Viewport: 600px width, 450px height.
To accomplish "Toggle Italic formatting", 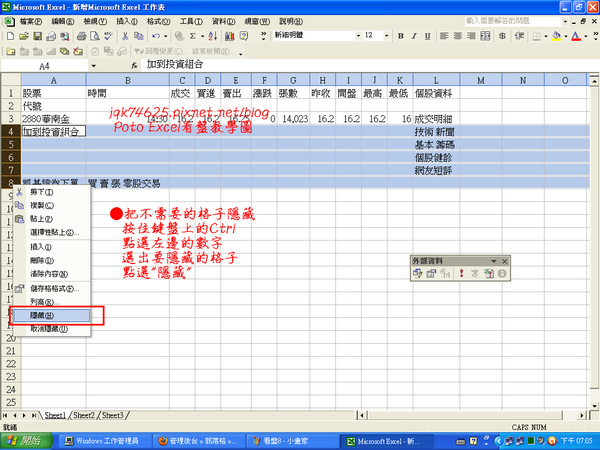I will click(x=414, y=36).
